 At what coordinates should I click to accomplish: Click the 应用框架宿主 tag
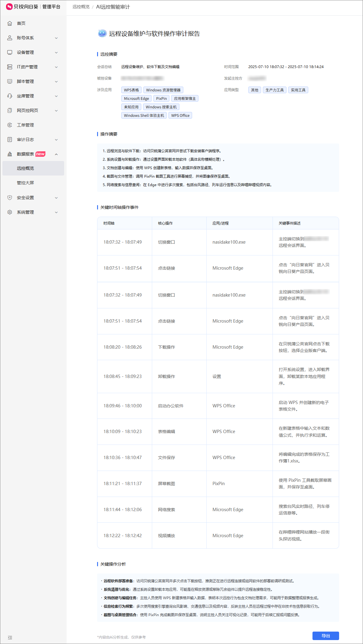click(185, 98)
